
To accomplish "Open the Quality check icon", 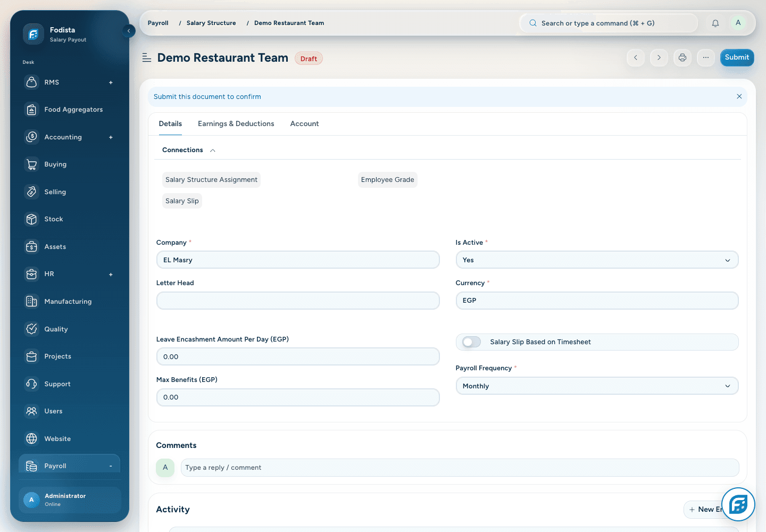I will (x=32, y=329).
